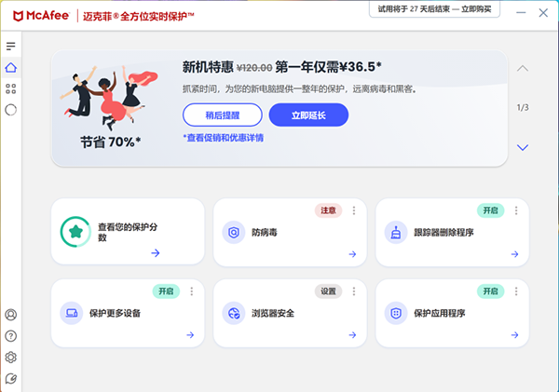The height and width of the screenshot is (392, 559).
Task: Click the 稍后提醒 button
Action: tap(222, 115)
